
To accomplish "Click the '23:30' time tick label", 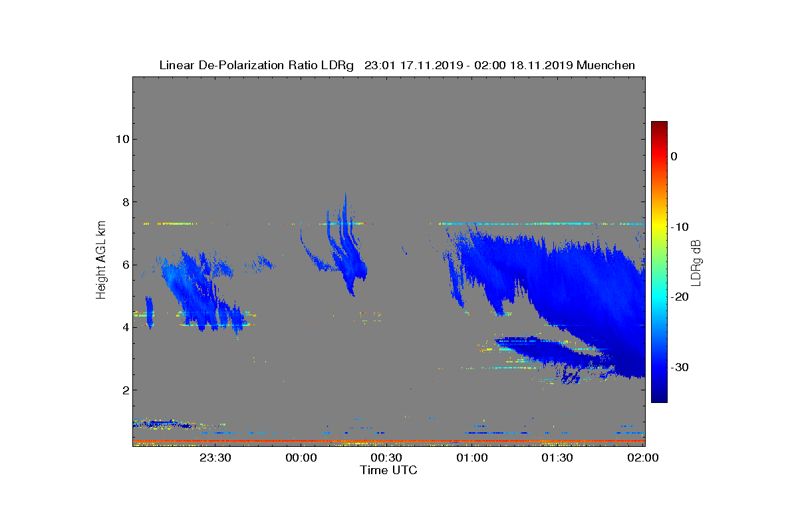I will (x=215, y=458).
